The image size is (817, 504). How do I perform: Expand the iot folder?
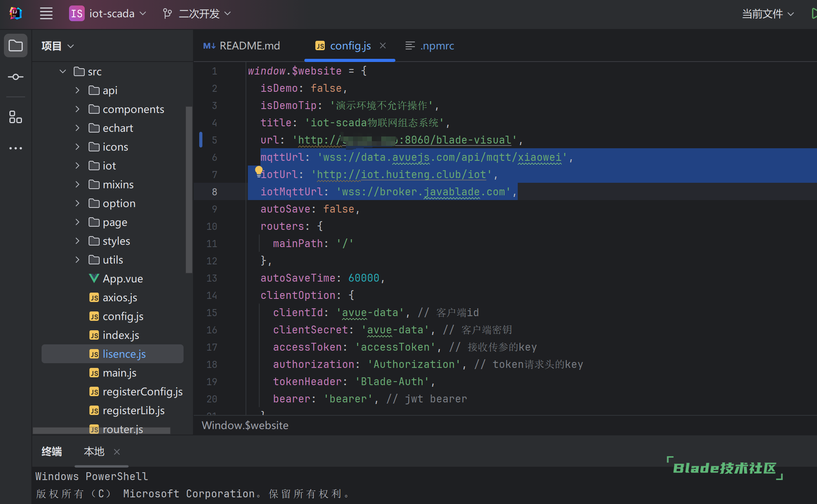[77, 166]
